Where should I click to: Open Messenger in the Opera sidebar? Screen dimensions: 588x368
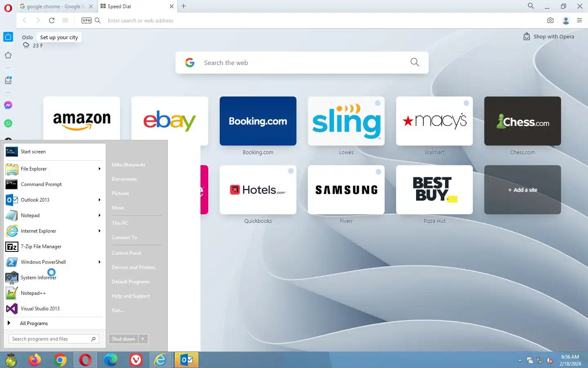[8, 105]
